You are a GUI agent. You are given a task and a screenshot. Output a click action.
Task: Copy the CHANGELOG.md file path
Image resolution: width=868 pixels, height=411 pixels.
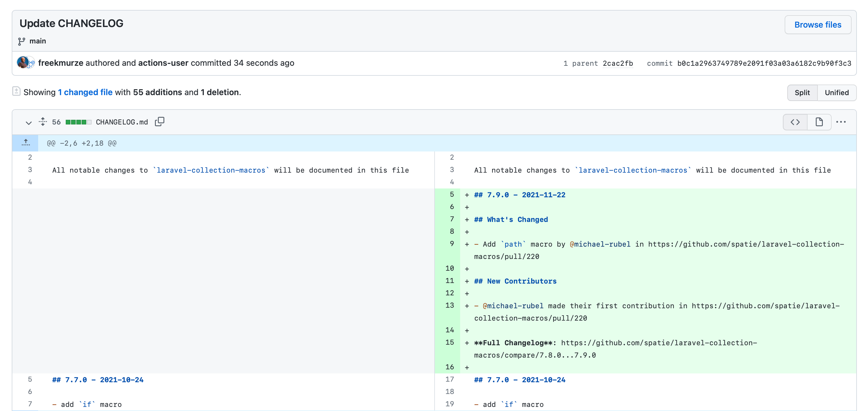click(x=160, y=122)
